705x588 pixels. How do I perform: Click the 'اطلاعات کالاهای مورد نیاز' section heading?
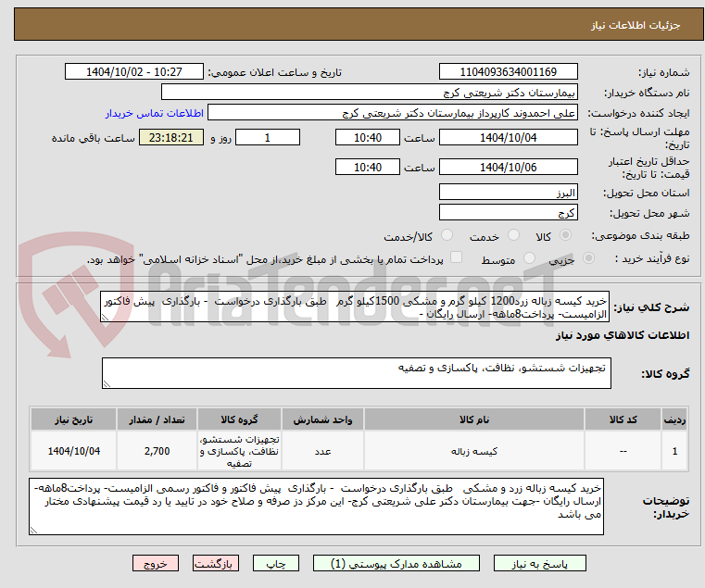(x=623, y=335)
